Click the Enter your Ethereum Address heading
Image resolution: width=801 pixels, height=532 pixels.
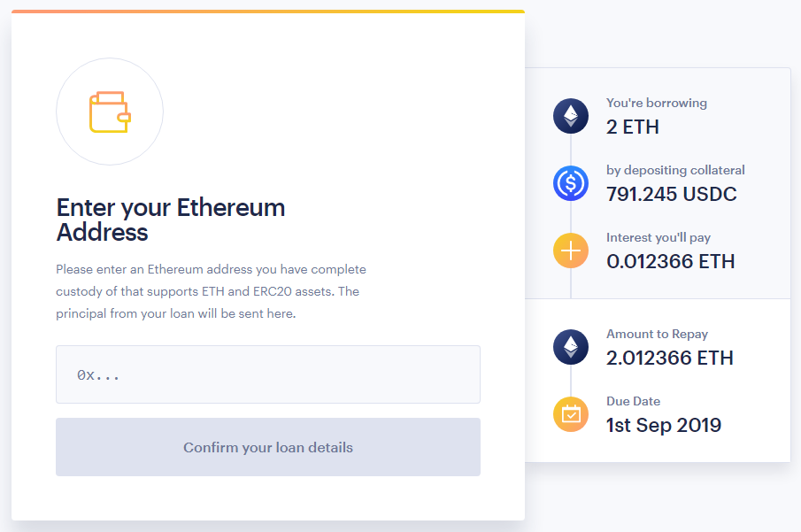coord(171,220)
